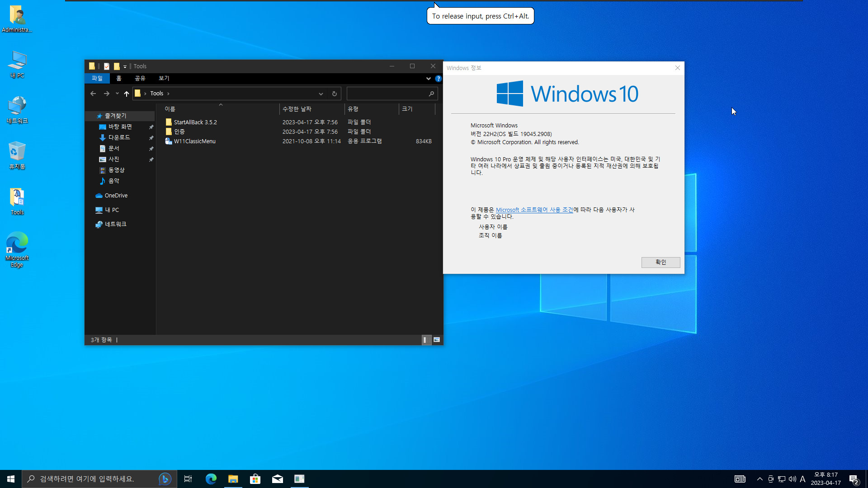Click chevron after Tools in address path
This screenshot has height=488, width=868.
point(168,94)
